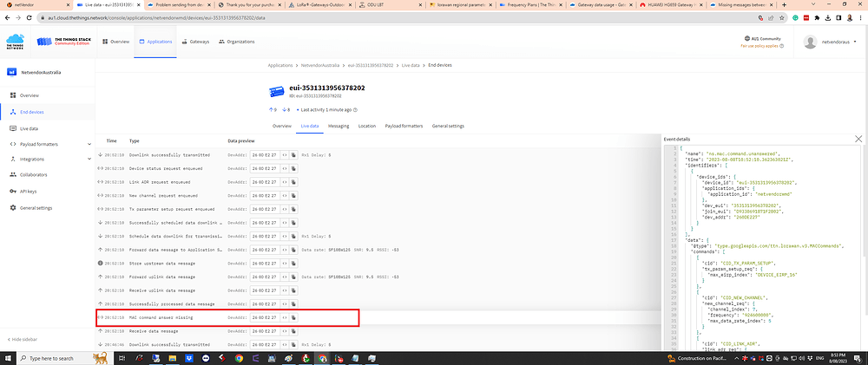Close the Event details panel
The image size is (868, 365).
859,139
